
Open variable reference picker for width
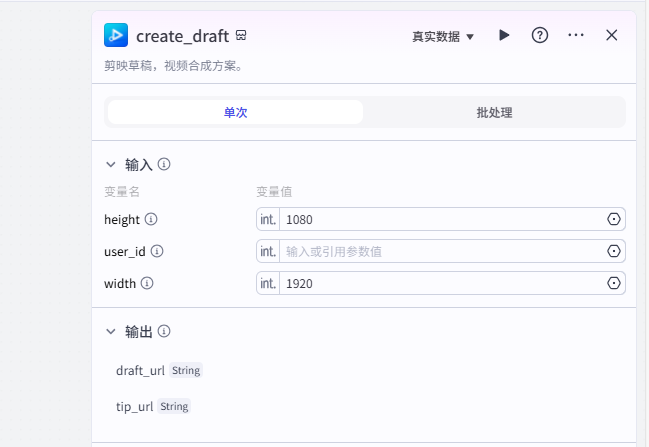pos(614,283)
